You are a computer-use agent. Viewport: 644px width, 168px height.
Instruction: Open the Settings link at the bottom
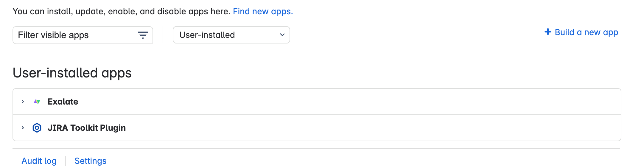tap(90, 161)
